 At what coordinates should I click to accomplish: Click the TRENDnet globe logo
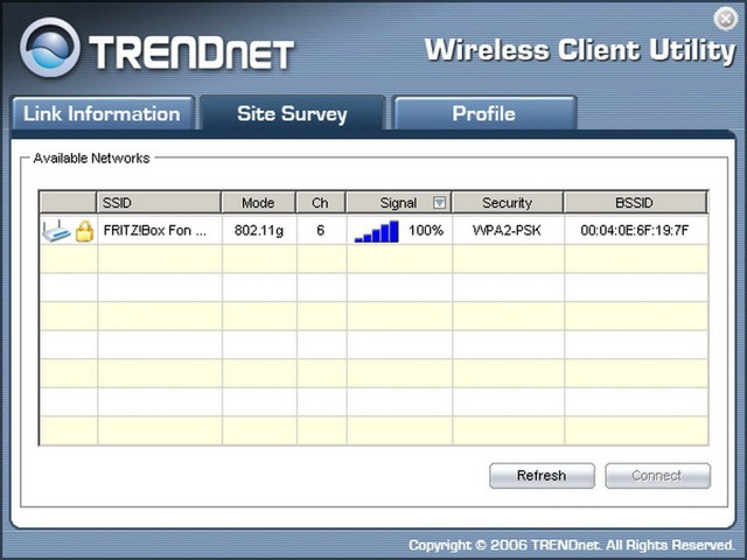49,48
